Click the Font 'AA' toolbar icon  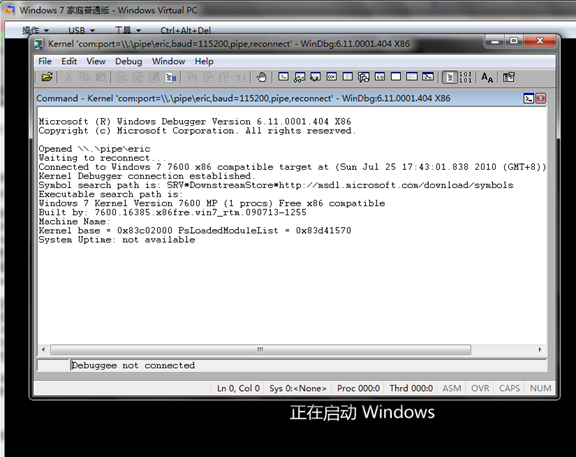click(487, 77)
